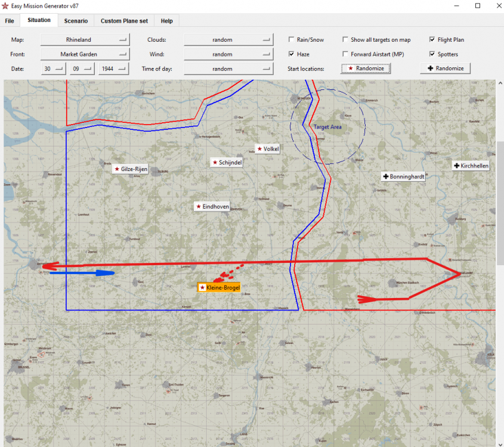The width and height of the screenshot is (504, 447).
Task: Open the month dropdown showing 09
Action: coord(82,69)
